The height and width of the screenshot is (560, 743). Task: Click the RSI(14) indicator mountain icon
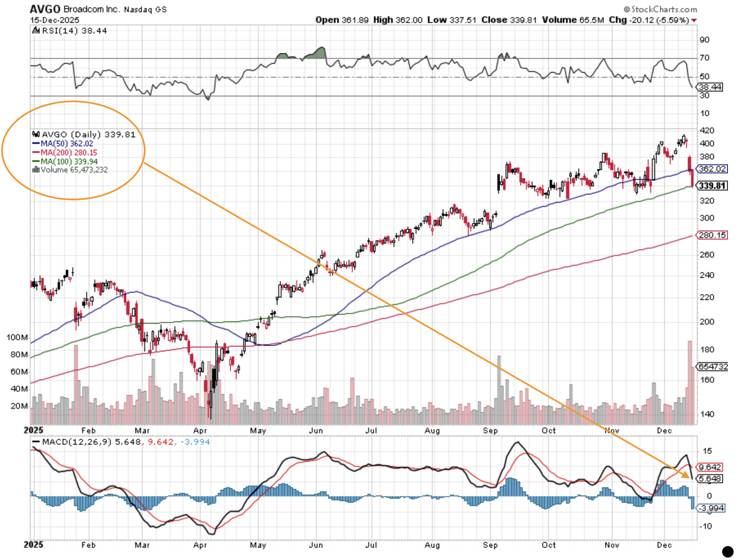tap(36, 31)
